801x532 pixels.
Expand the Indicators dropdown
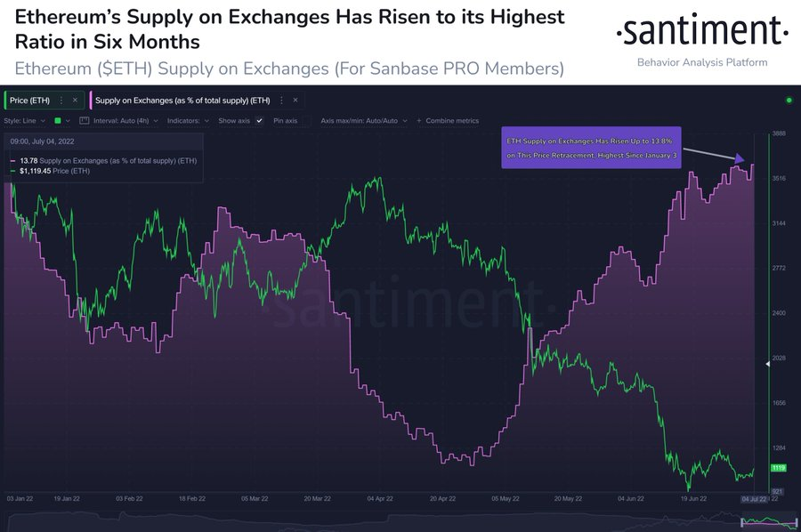coord(188,121)
